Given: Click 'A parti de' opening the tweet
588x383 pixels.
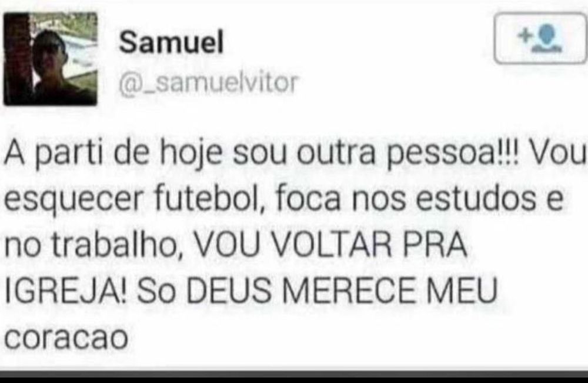Looking at the screenshot, I should click(76, 154).
